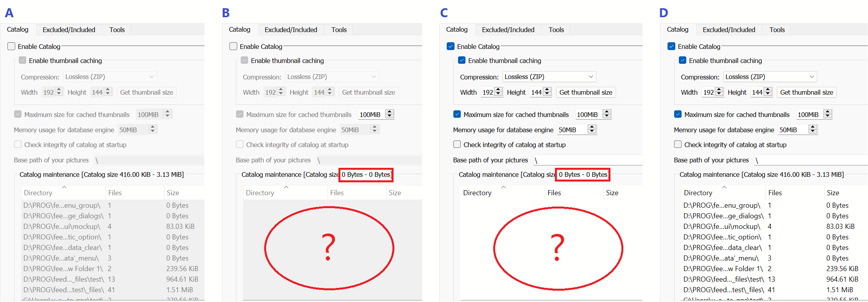Click Height spinner arrows in panel D
Viewport: 868px width, 302px height.
click(x=768, y=92)
